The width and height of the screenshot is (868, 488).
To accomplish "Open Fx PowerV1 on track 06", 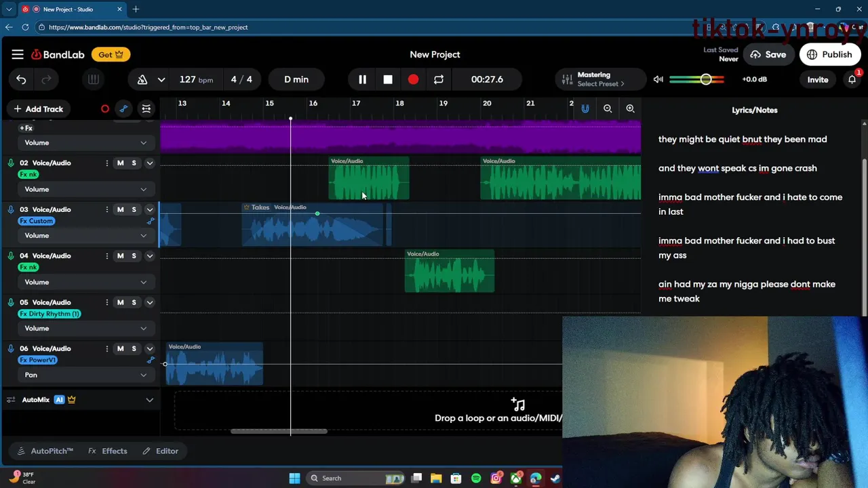I will click(38, 360).
